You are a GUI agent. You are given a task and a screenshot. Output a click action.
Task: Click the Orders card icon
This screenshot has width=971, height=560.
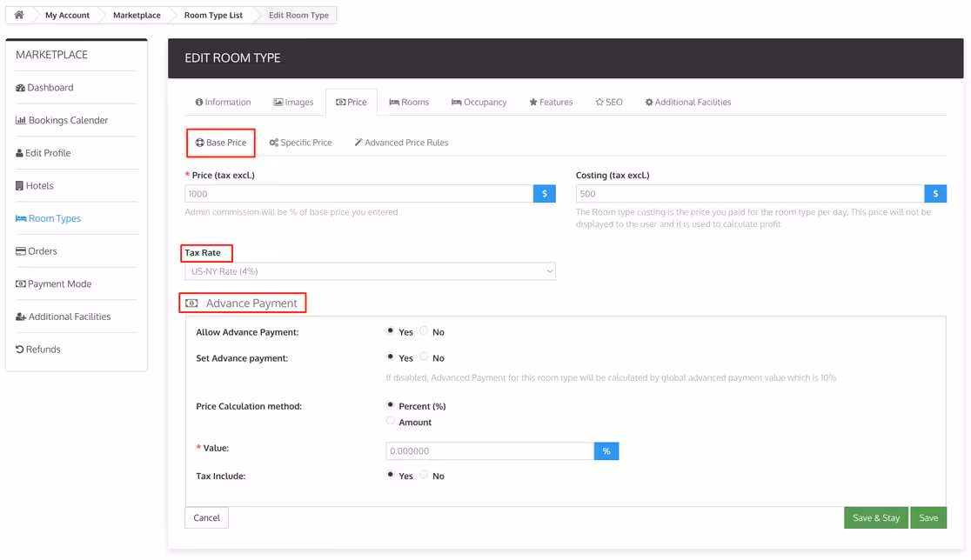coord(20,251)
